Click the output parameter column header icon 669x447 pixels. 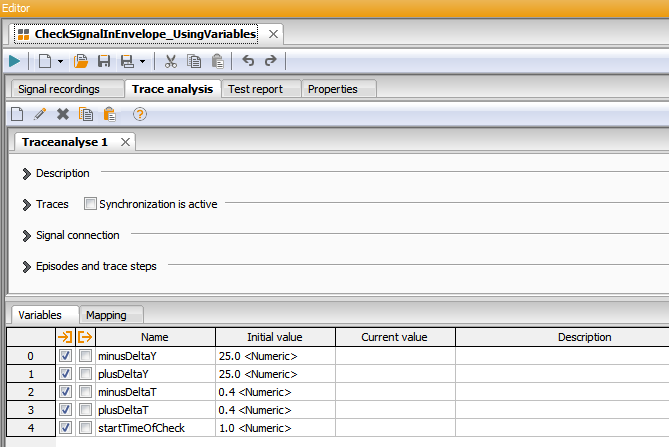click(85, 337)
